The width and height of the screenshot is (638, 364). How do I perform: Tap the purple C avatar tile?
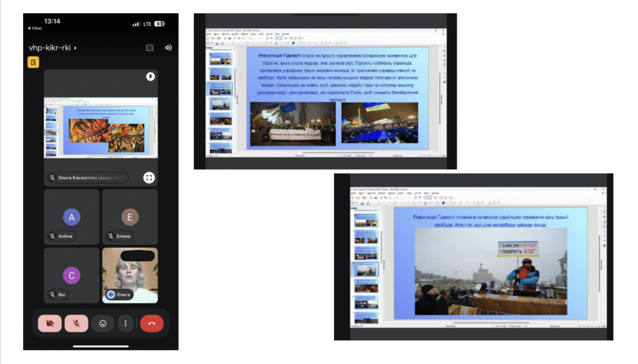coord(72,276)
